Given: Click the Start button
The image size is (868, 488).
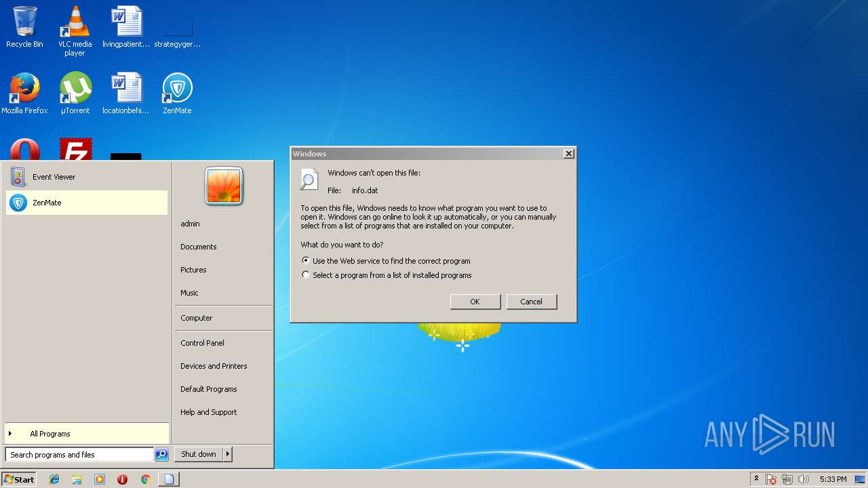Looking at the screenshot, I should pyautogui.click(x=19, y=479).
